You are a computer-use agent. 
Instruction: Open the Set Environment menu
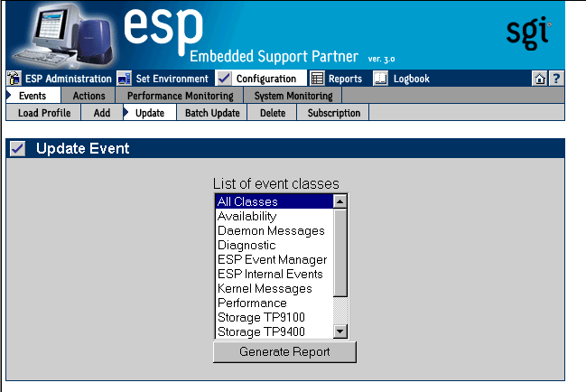[x=172, y=79]
